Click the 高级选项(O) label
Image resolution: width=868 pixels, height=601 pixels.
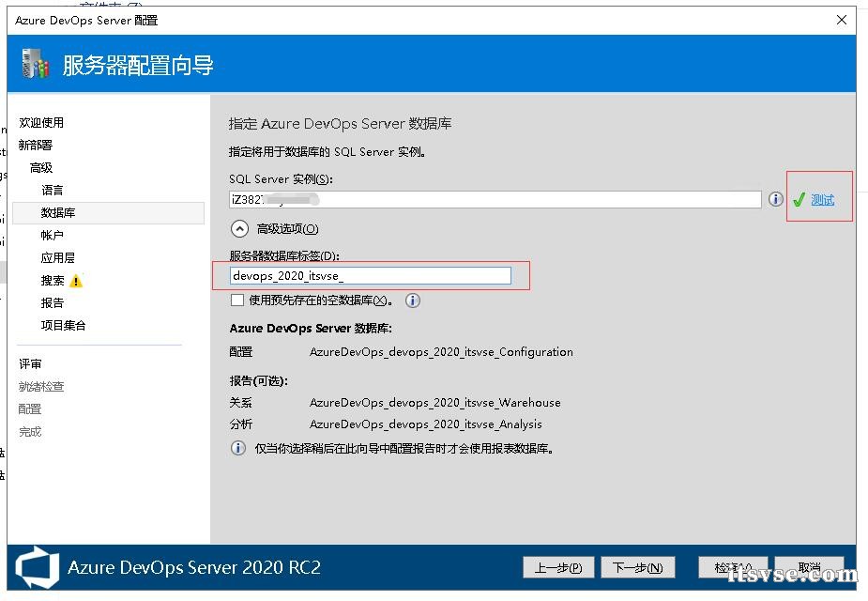coord(288,229)
